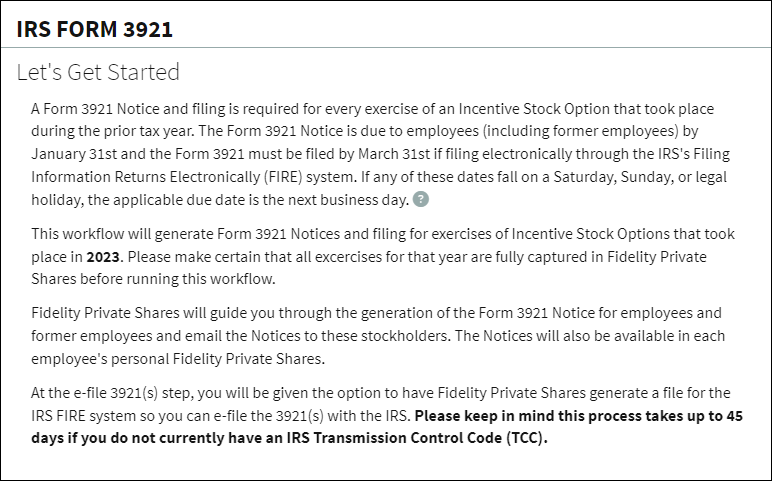Image resolution: width=772 pixels, height=481 pixels.
Task: Open the help question-mark icon after business day
Action: pyautogui.click(x=420, y=199)
